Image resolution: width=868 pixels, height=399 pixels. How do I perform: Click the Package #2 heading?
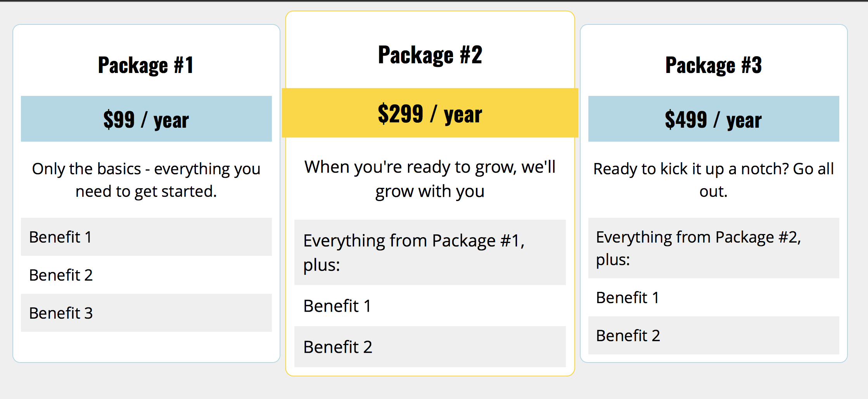430,55
